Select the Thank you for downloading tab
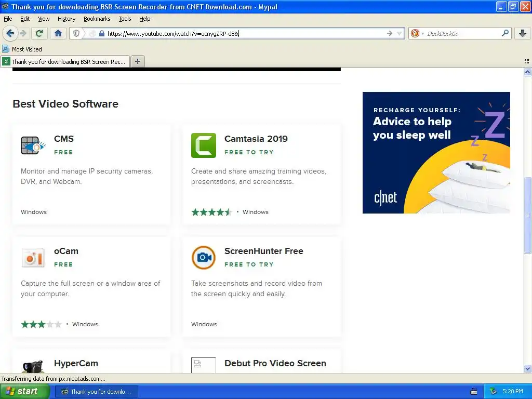The width and height of the screenshot is (532, 399). pos(65,61)
